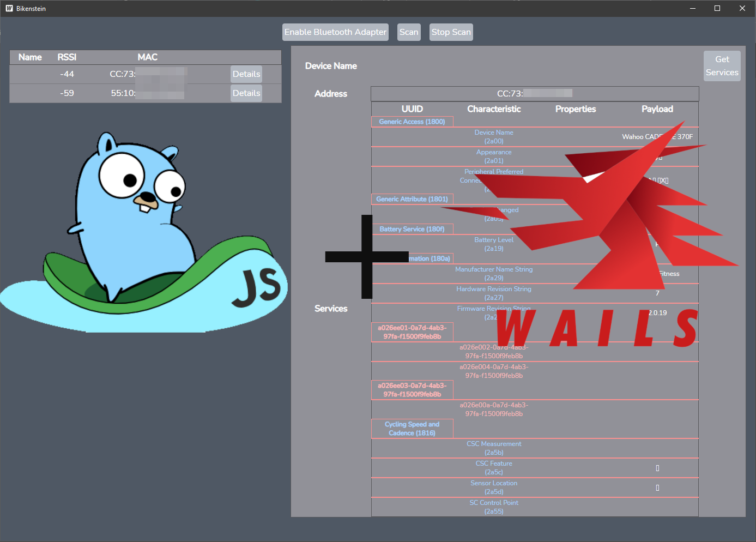Select the Battery Service (180f) entry
Image resolution: width=756 pixels, height=542 pixels.
pos(412,229)
